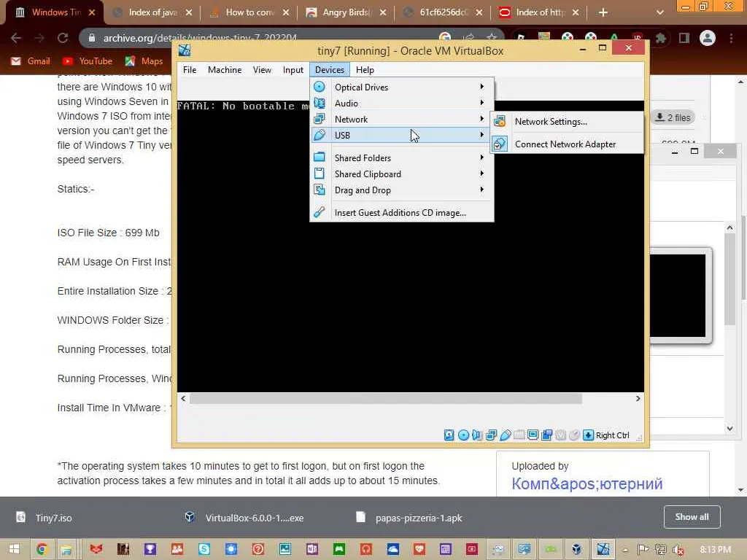The height and width of the screenshot is (560, 747).
Task: Click the Chrome extensions puzzle icon
Action: [x=661, y=38]
